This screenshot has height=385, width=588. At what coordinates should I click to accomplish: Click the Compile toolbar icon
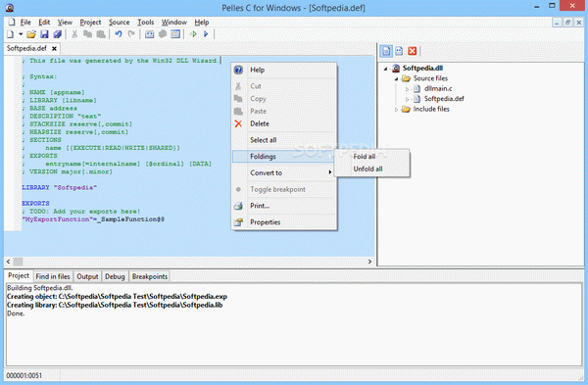click(x=149, y=34)
